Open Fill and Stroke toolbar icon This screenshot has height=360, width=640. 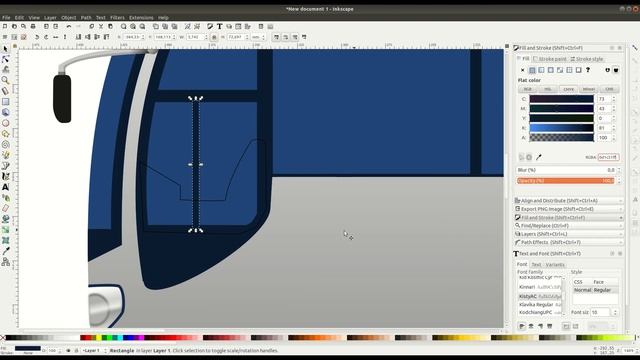point(210,27)
